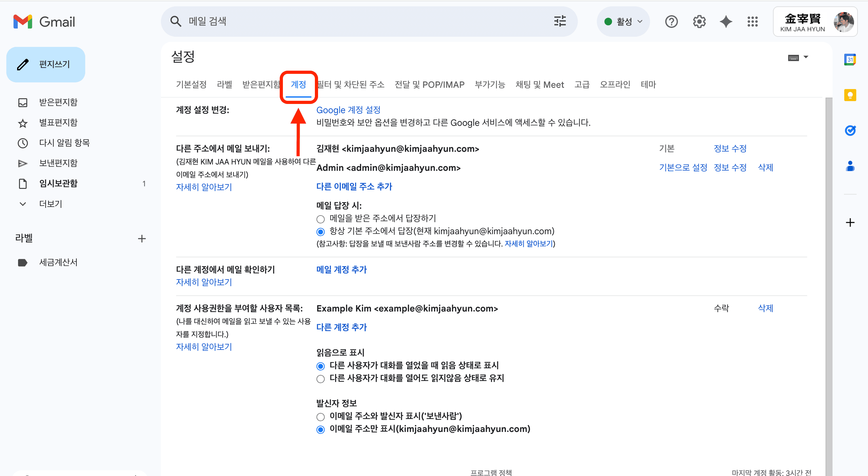This screenshot has height=476, width=868.
Task: Open Google Keep in the side panel
Action: 850,95
